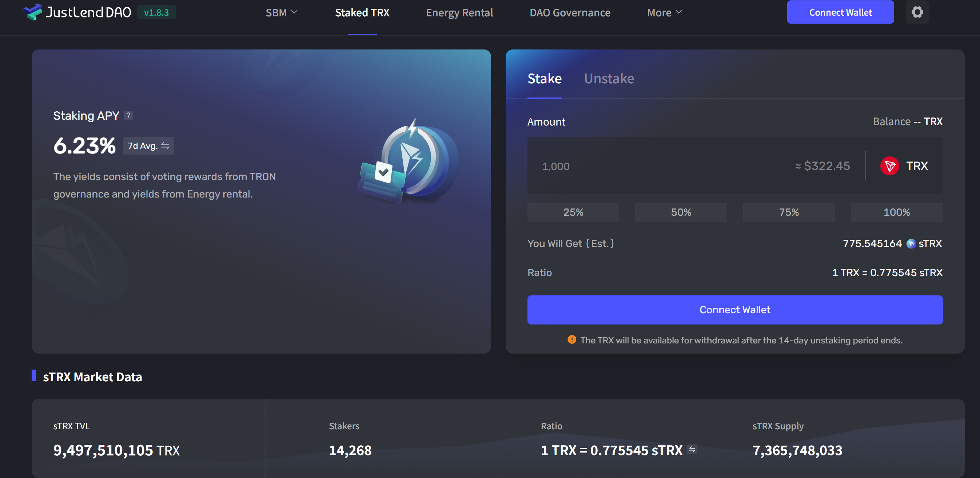Open settings via the gear icon
Screen dimensions: 980x478
(917, 12)
